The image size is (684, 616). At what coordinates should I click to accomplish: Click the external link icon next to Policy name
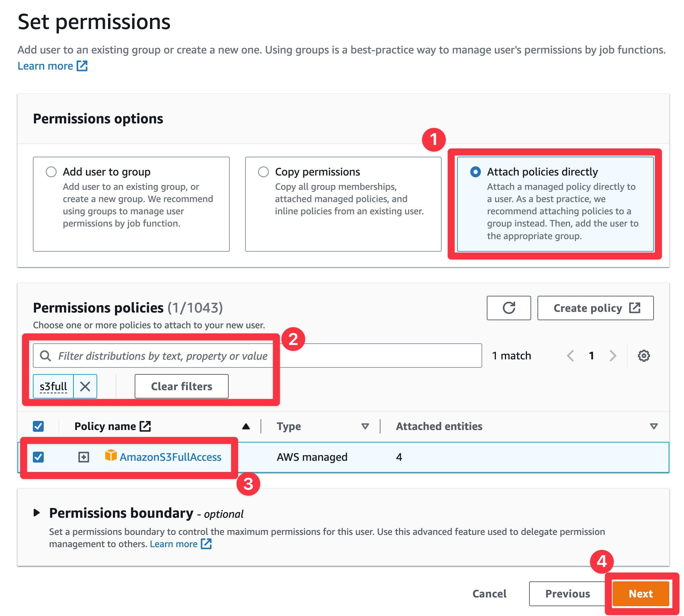(x=146, y=426)
